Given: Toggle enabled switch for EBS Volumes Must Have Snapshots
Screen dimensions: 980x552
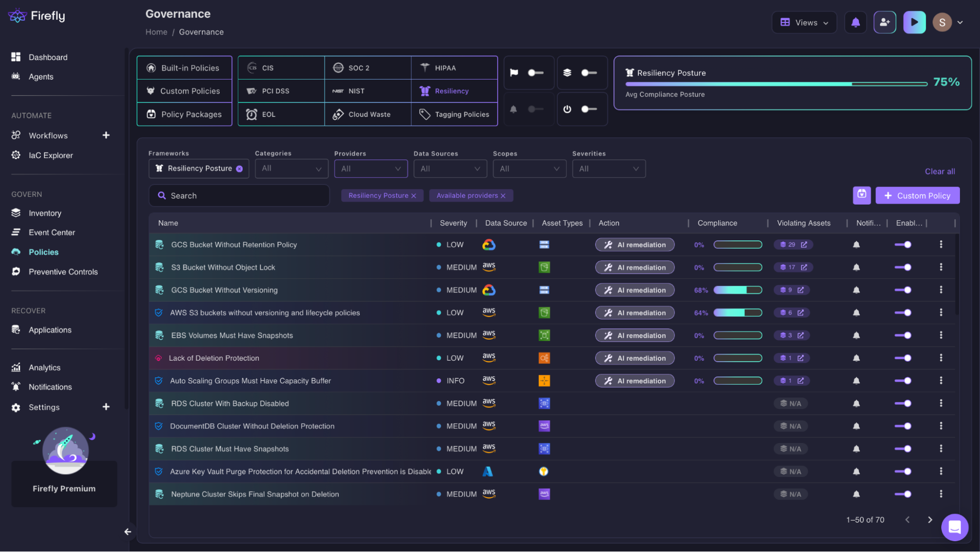Looking at the screenshot, I should coord(903,336).
